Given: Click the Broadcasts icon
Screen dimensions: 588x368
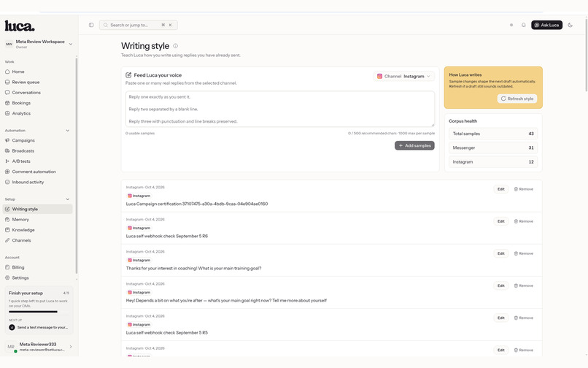Looking at the screenshot, I should click(x=7, y=150).
